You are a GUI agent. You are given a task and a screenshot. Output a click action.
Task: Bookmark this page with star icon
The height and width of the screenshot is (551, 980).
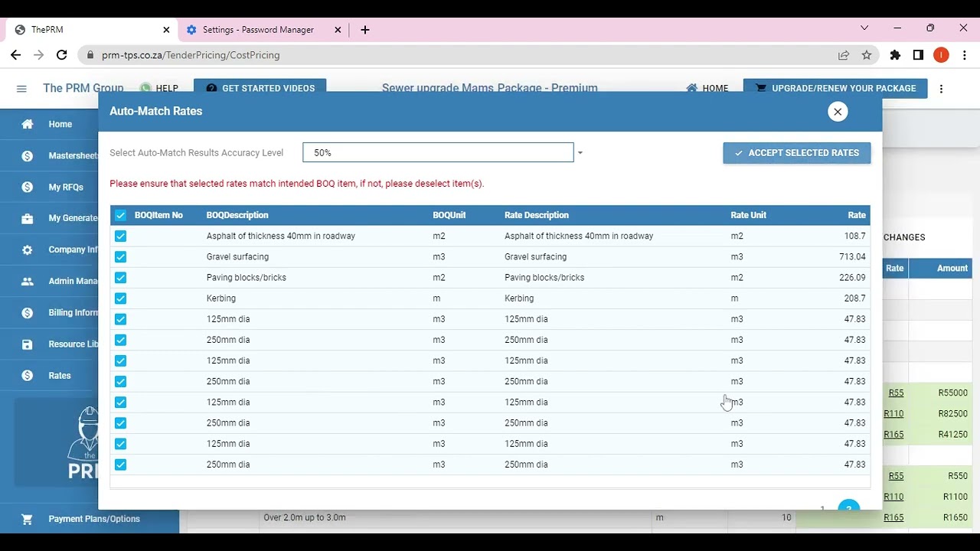pos(867,55)
